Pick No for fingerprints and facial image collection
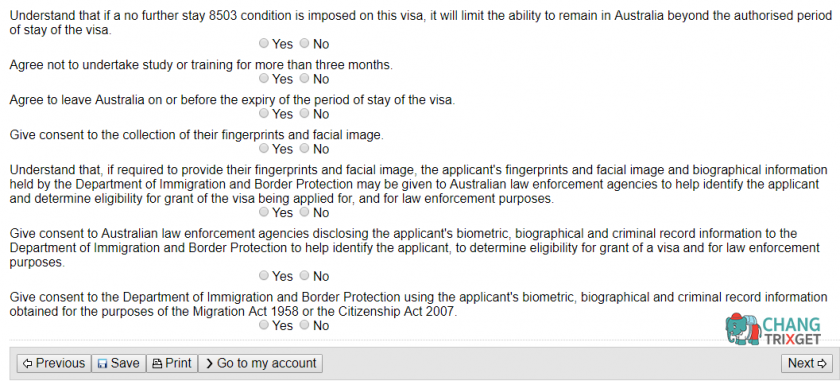The height and width of the screenshot is (381, 840). pyautogui.click(x=304, y=148)
